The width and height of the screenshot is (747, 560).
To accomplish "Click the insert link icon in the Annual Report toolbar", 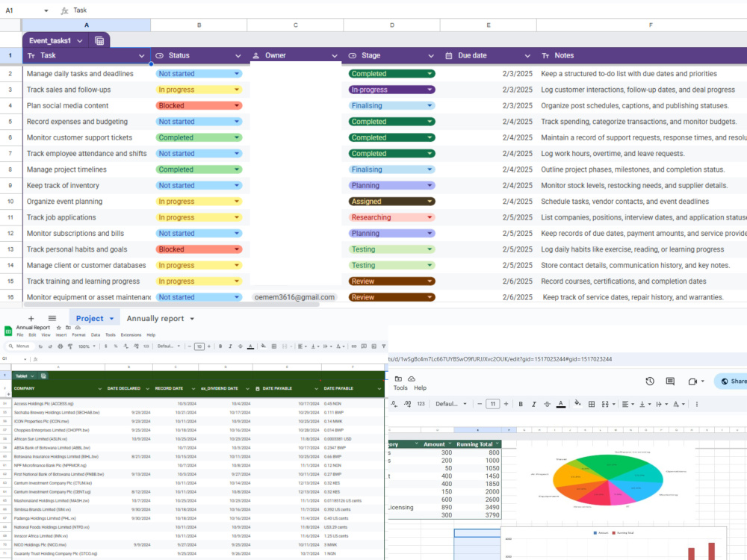I will [354, 346].
